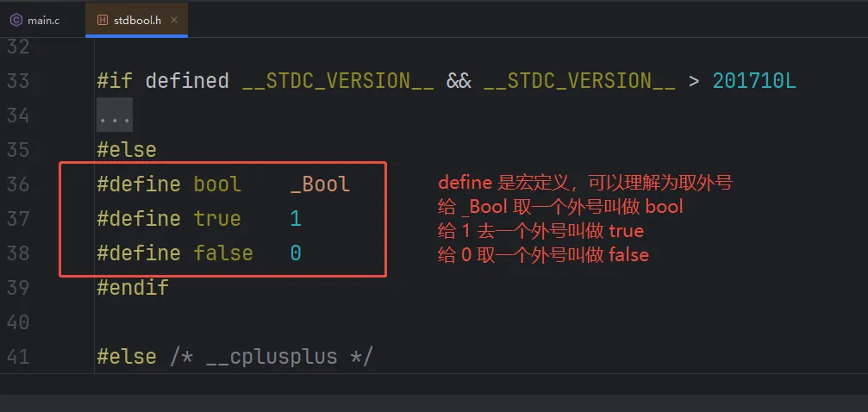The image size is (868, 412).
Task: Click the header file icon on stdbool.h tab
Action: 103,21
